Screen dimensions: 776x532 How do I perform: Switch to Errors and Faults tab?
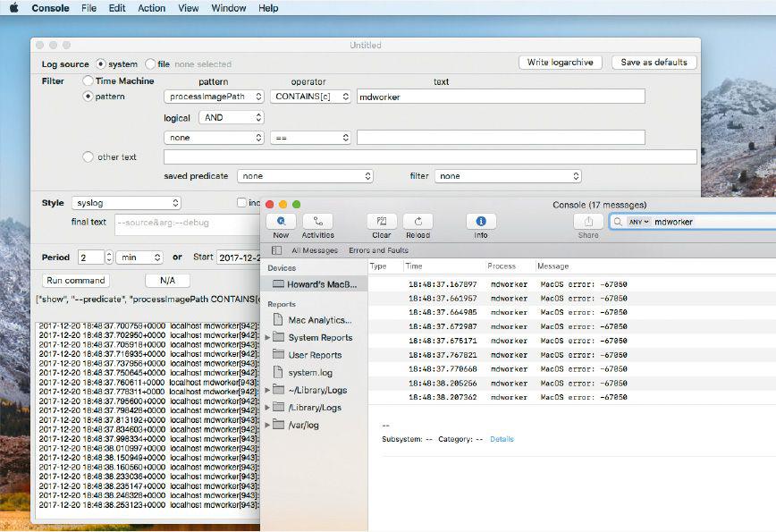point(378,250)
